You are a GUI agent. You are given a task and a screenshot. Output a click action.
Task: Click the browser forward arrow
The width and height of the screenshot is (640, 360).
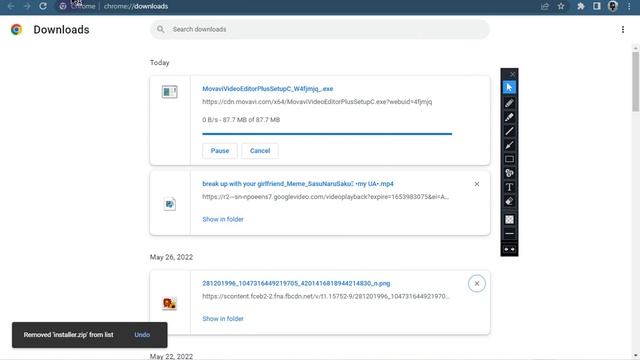pyautogui.click(x=27, y=6)
